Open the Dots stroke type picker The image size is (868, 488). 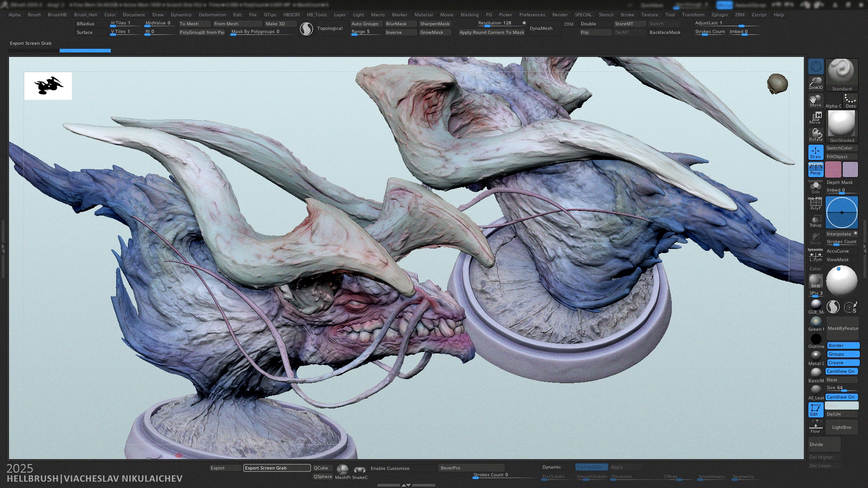tap(850, 101)
